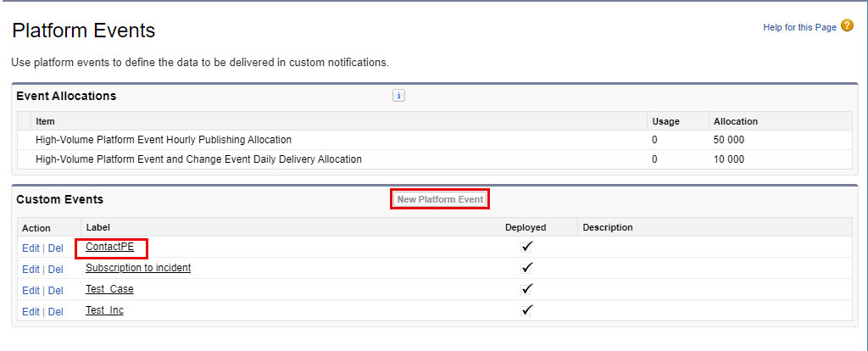Click the New Platform Event button

point(440,199)
